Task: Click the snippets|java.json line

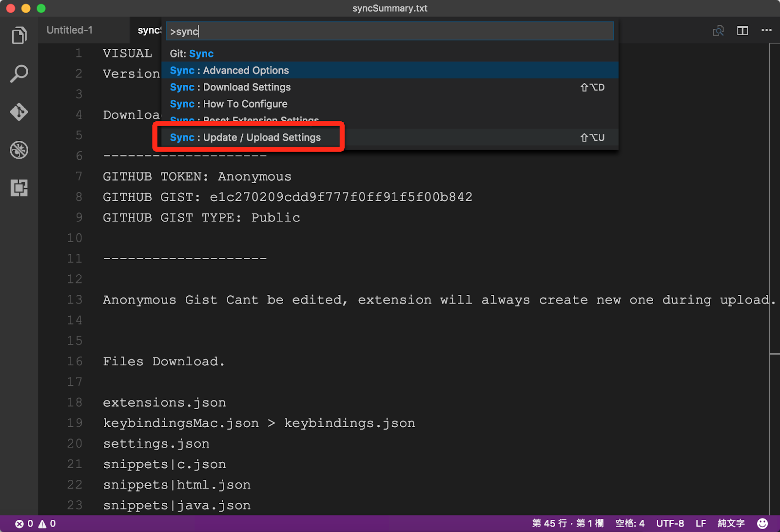Action: 176,505
